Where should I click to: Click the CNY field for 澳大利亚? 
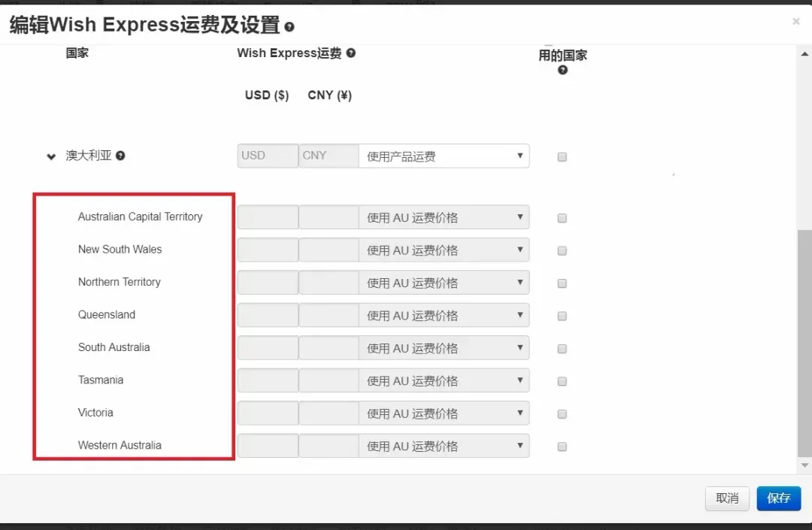[329, 156]
